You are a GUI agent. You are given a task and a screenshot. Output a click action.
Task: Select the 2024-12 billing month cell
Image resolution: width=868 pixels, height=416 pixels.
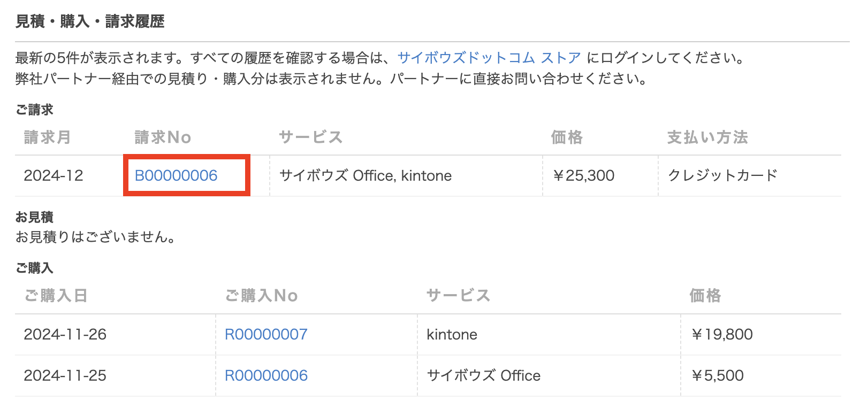pyautogui.click(x=54, y=175)
